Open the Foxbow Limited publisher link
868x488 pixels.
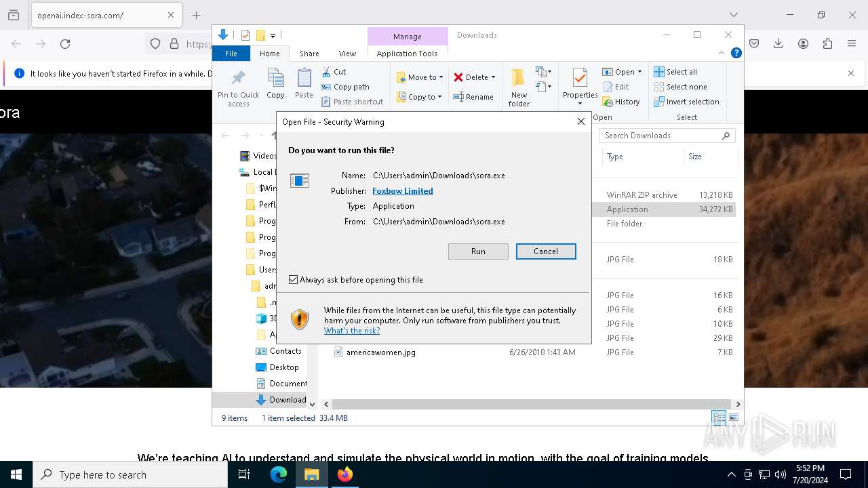click(x=403, y=191)
